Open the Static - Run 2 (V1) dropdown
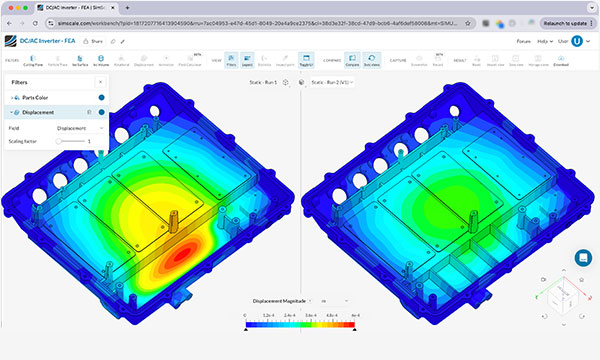600x360 pixels. [332, 82]
